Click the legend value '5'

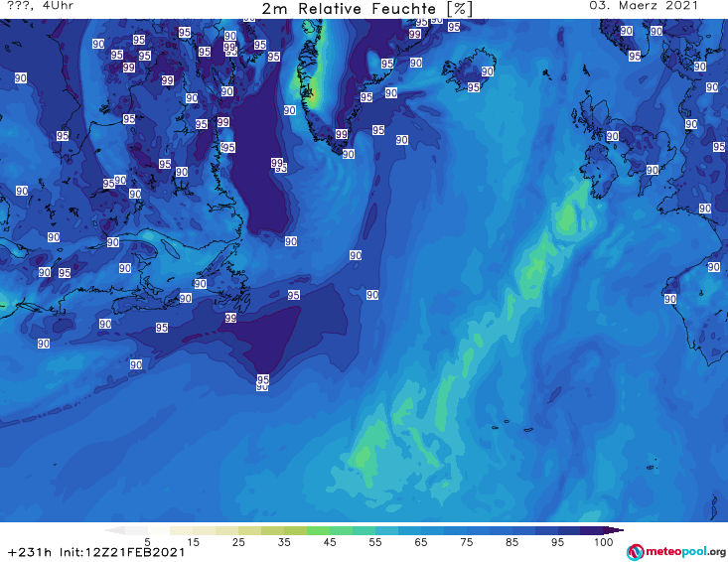point(147,542)
